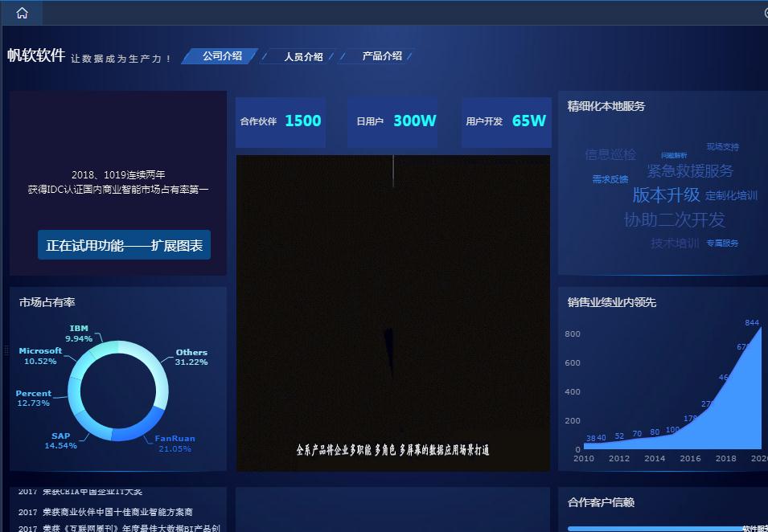Click the 现场支持 word in cloud
The width and height of the screenshot is (768, 532).
(722, 147)
